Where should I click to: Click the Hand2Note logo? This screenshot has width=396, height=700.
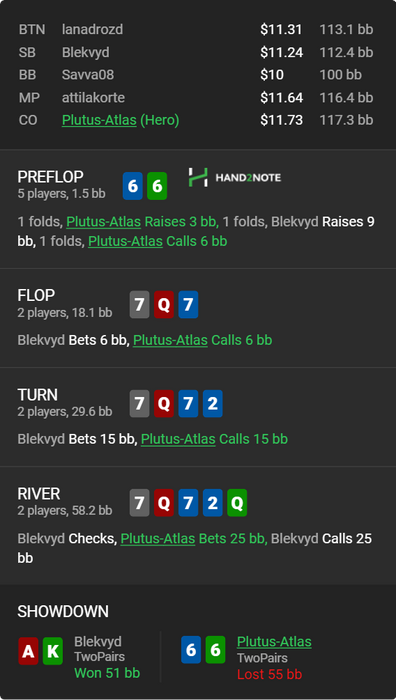point(234,177)
